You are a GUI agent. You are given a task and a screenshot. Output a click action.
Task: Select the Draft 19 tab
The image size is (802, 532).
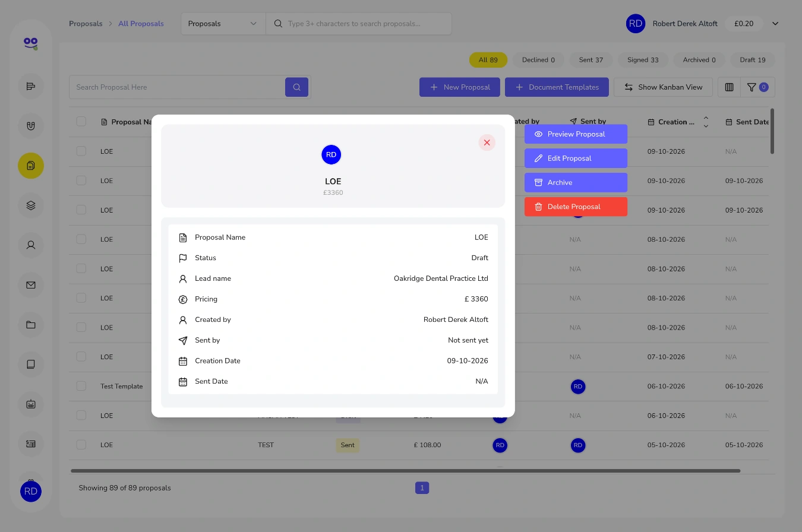coord(753,60)
